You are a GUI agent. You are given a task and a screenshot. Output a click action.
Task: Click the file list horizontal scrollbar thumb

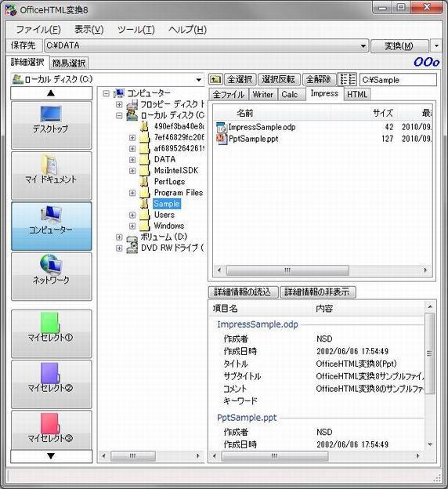(x=287, y=270)
